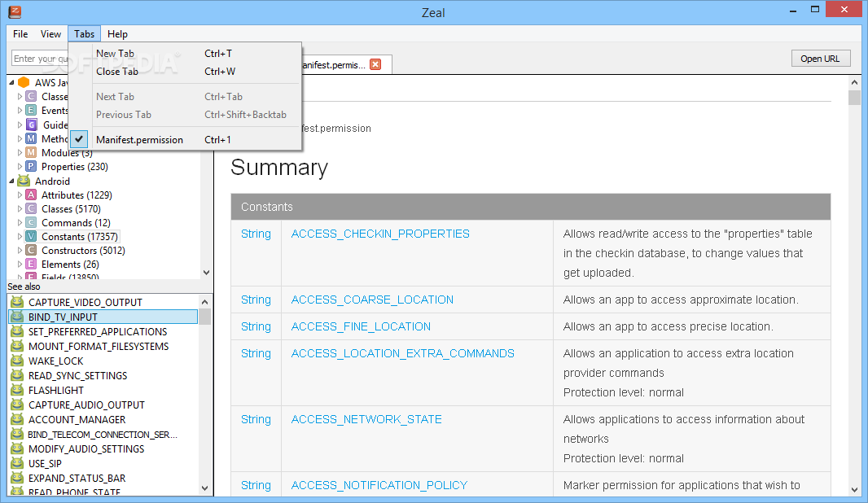
Task: Expand the Commands (12) node
Action: click(x=20, y=222)
